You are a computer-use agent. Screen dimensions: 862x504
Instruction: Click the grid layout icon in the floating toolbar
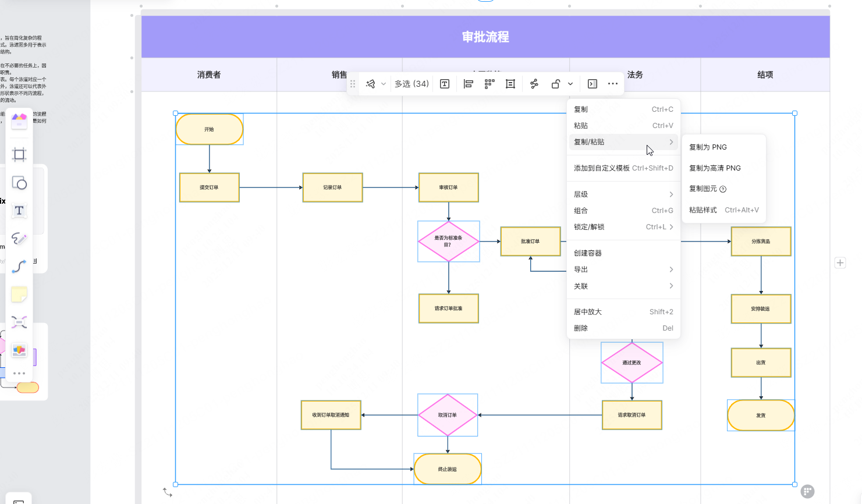pyautogui.click(x=489, y=84)
